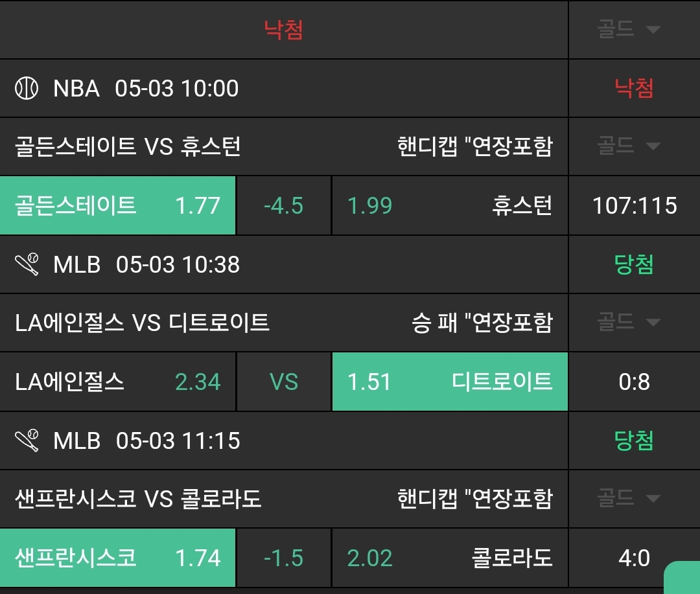
Task: Click the -1.5 handicap value
Action: pos(283,558)
